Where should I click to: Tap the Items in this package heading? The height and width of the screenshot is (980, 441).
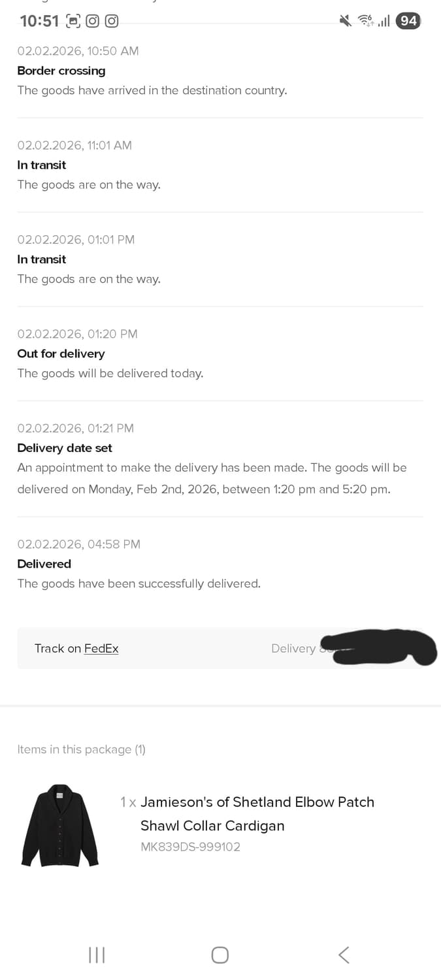pyautogui.click(x=81, y=749)
